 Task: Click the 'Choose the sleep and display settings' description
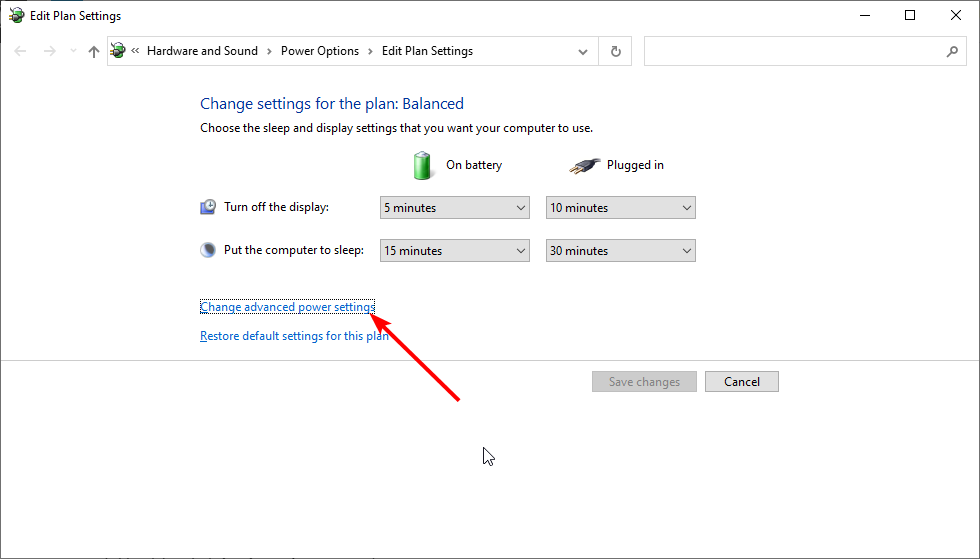[x=396, y=128]
